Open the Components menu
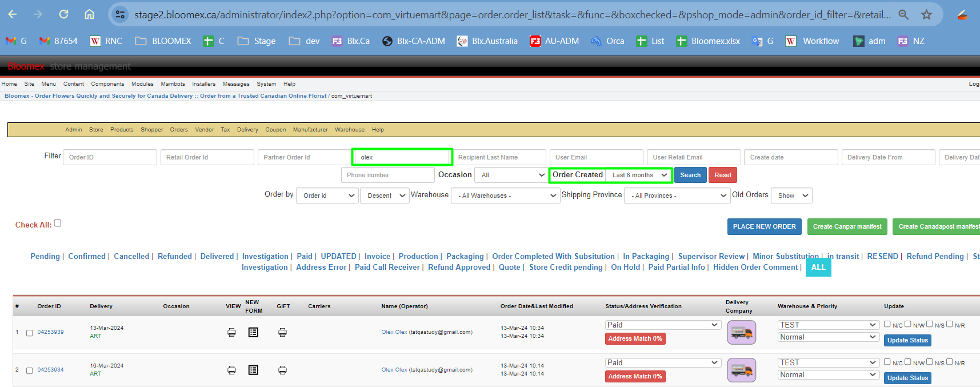980x387 pixels. [x=107, y=84]
